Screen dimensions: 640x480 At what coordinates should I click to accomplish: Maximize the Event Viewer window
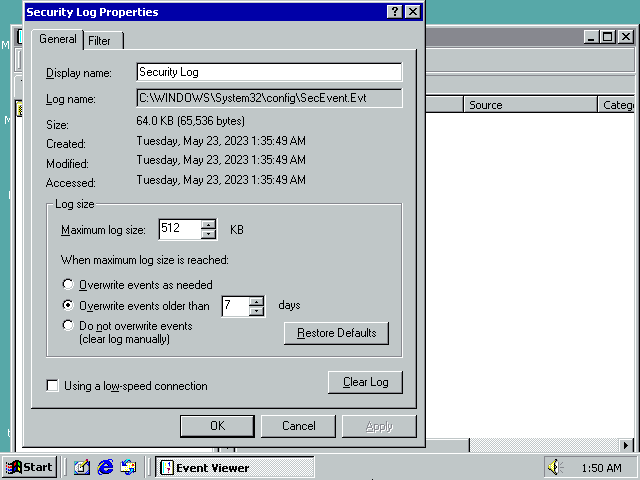pos(607,37)
